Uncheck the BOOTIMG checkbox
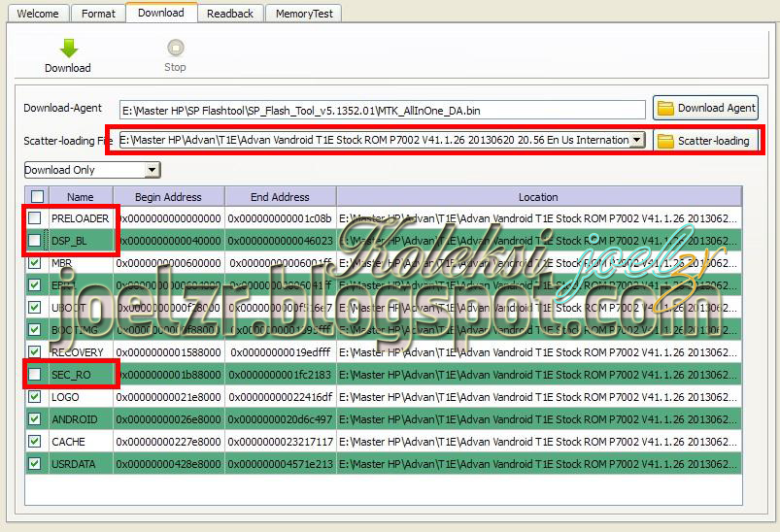This screenshot has height=532, width=780. pos(34,330)
